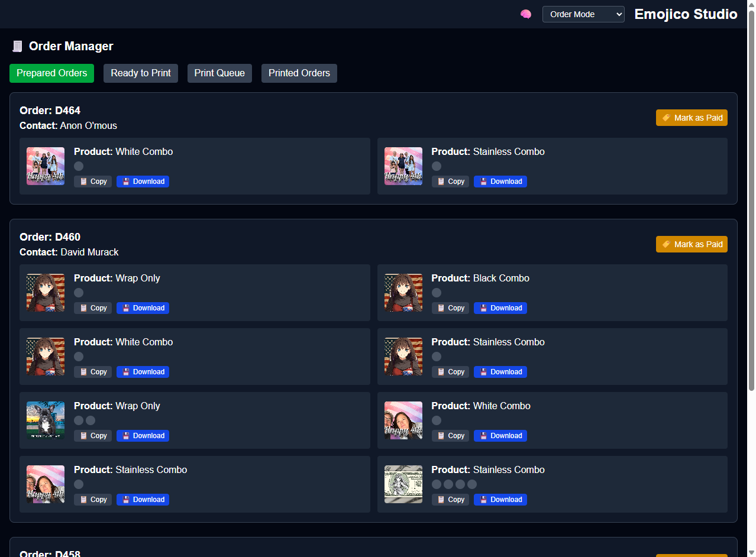The image size is (756, 557).
Task: Copy the D460 Black Combo item
Action: click(x=450, y=308)
